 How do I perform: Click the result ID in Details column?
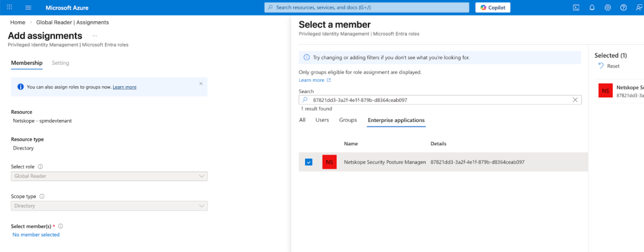click(x=478, y=162)
